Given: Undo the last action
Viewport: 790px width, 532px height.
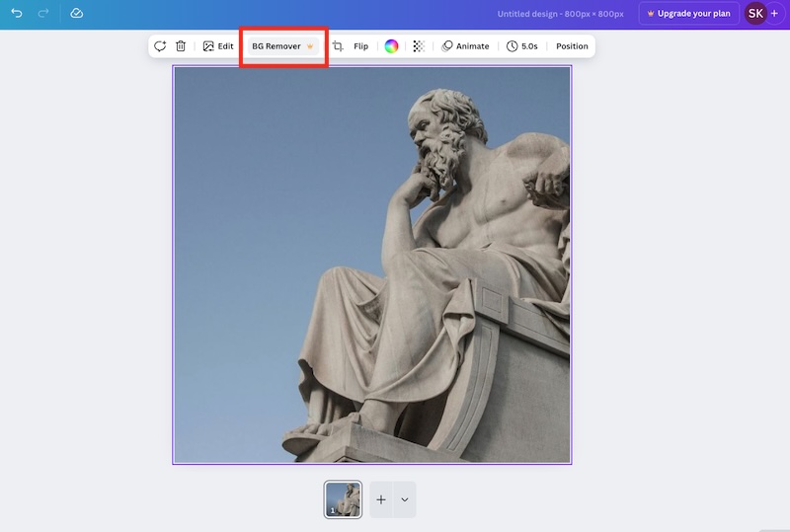Looking at the screenshot, I should click(x=17, y=13).
